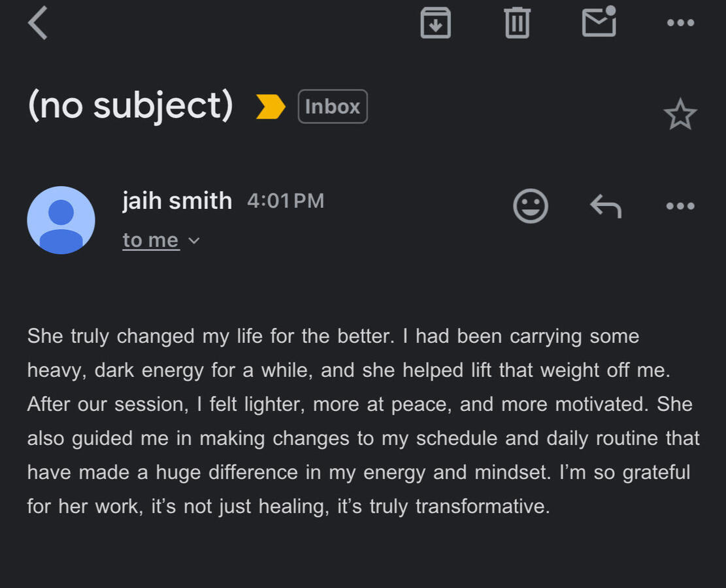726x588 pixels.
Task: Click the "(no subject)" title
Action: click(130, 106)
